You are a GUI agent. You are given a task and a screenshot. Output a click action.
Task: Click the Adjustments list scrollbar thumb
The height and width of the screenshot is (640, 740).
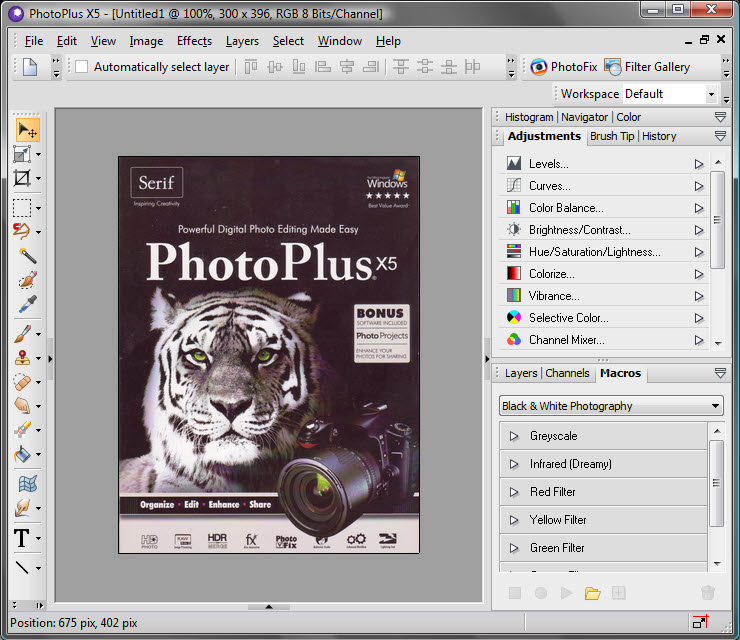pos(717,220)
